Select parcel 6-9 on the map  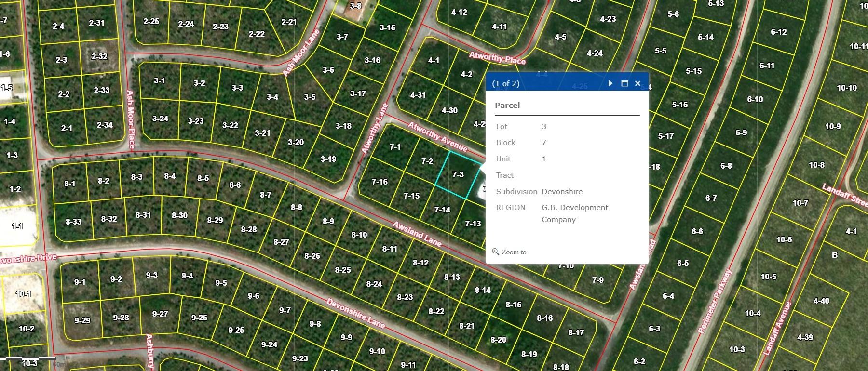741,132
